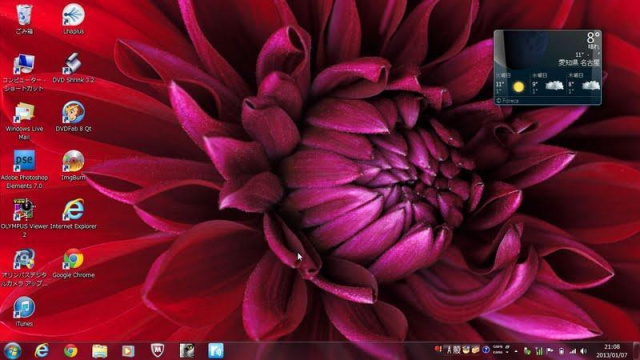Click the Wednesday 9° cloudy forecast in weather gadget
Screen dimensions: 640x360
point(548,84)
